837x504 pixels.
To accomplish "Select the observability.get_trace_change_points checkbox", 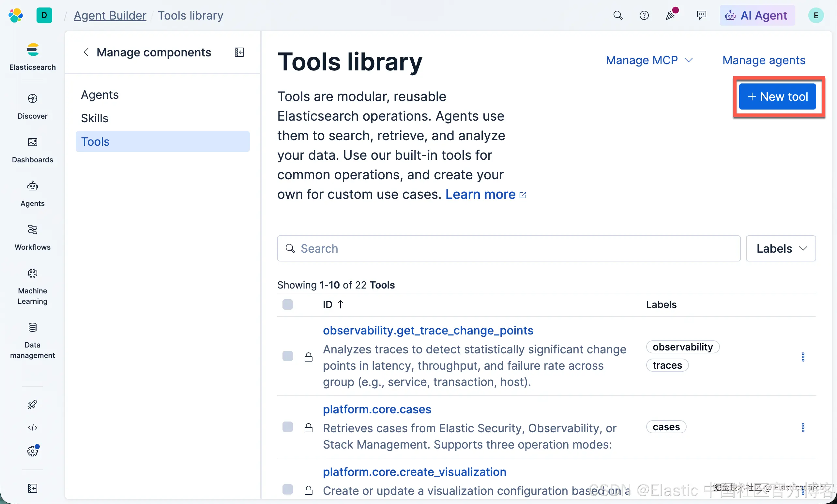I will [x=288, y=356].
